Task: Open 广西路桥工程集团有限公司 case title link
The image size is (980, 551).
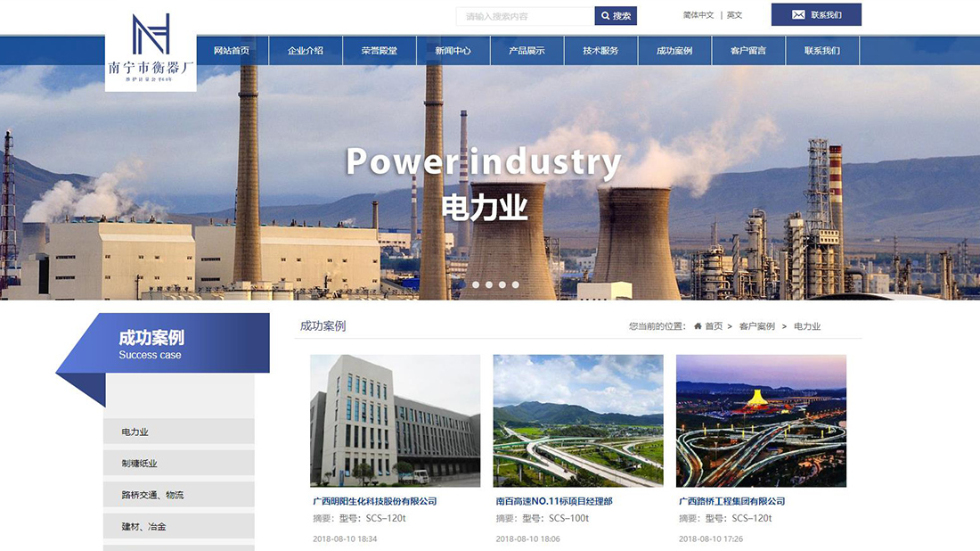Action: click(x=731, y=501)
